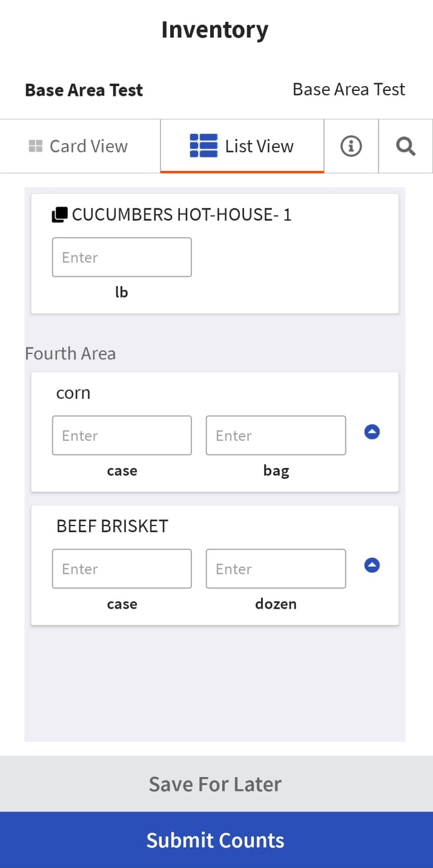Click the Inventory page title
This screenshot has width=433, height=868.
[215, 29]
